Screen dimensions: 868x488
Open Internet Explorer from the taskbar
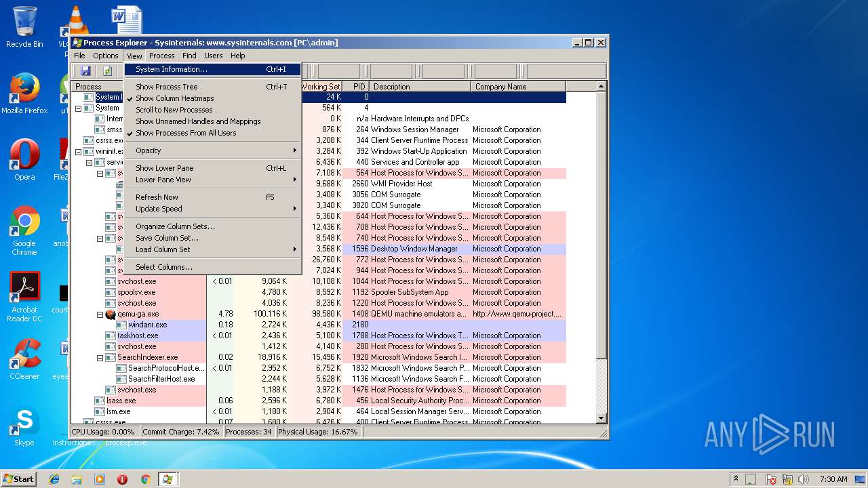pyautogui.click(x=54, y=479)
